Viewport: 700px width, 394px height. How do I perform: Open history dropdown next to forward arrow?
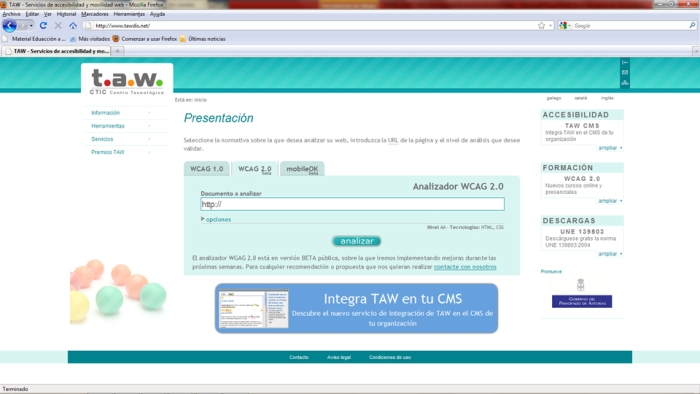click(x=31, y=26)
